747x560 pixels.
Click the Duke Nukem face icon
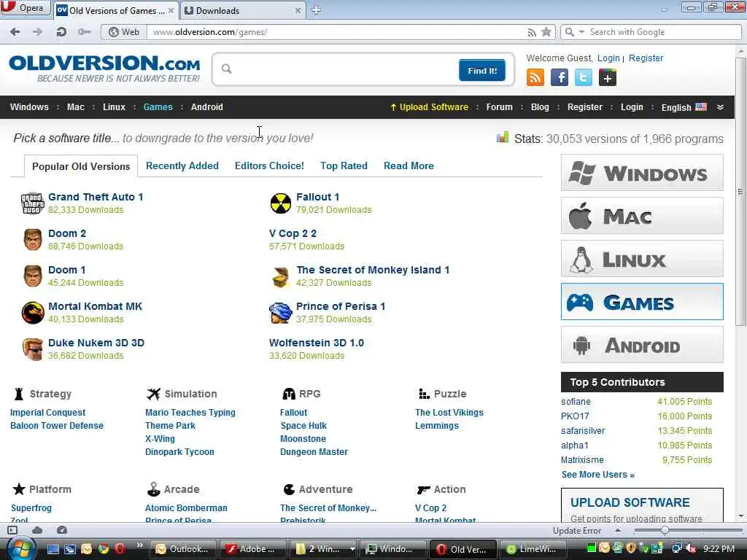click(32, 349)
